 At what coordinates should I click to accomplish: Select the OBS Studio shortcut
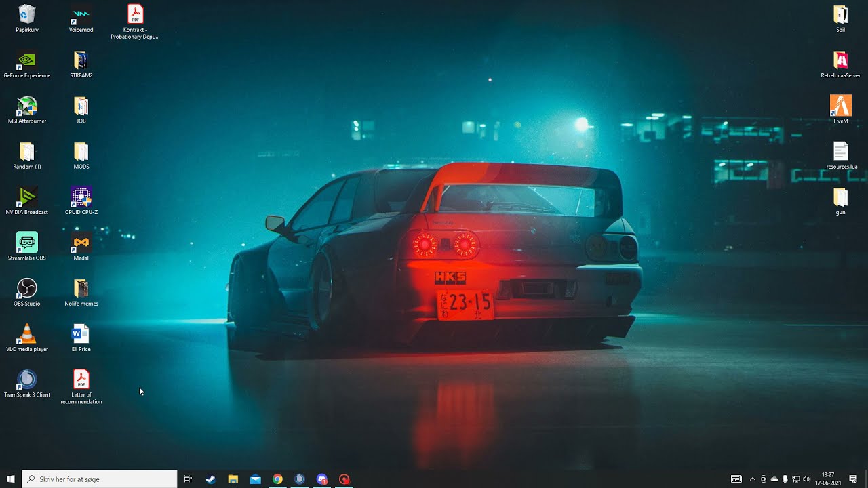[x=27, y=292]
